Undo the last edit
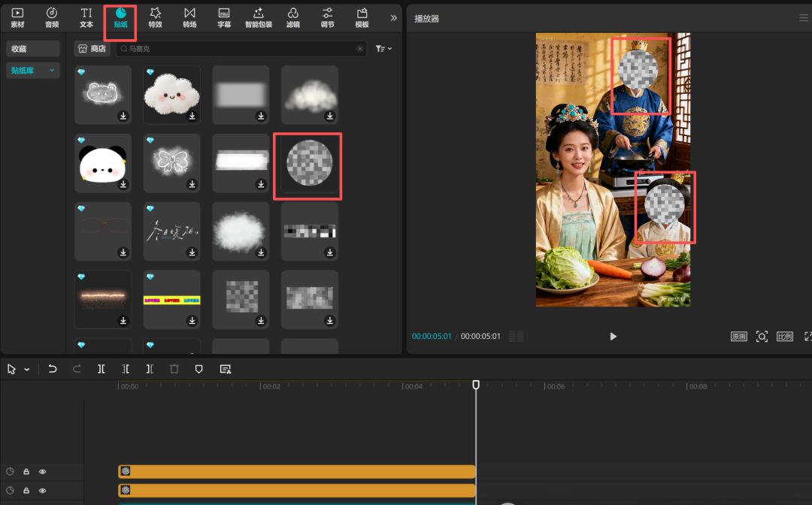812x505 pixels. pyautogui.click(x=52, y=368)
